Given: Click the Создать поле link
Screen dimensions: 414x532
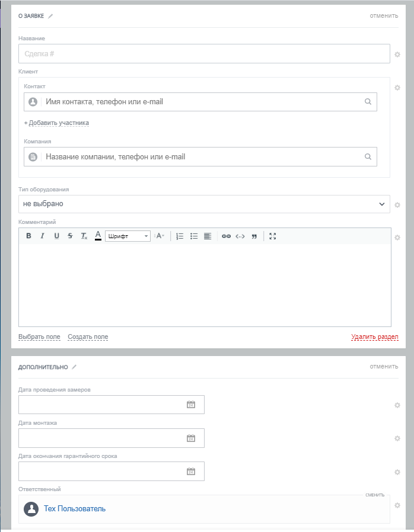Looking at the screenshot, I should [x=88, y=337].
